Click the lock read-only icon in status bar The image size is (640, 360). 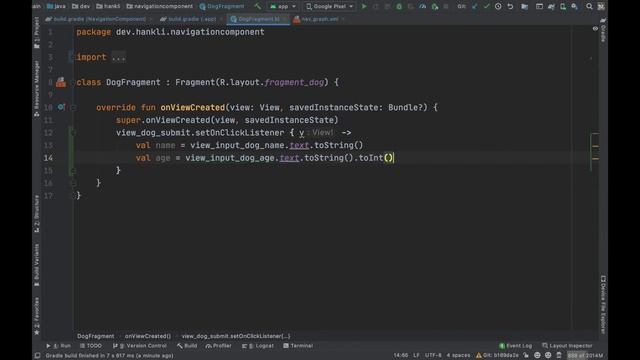click(526, 355)
